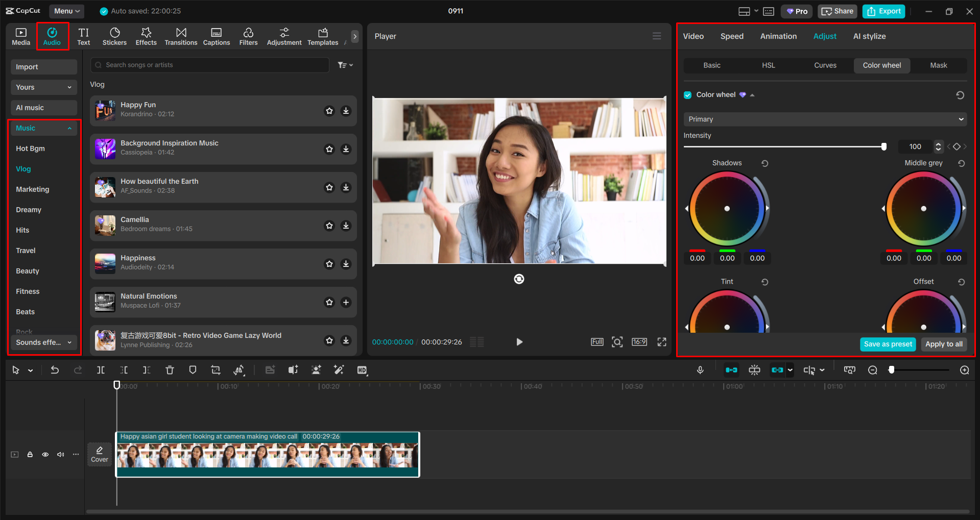
Task: Open the Happy Fun song thumbnail
Action: (105, 110)
